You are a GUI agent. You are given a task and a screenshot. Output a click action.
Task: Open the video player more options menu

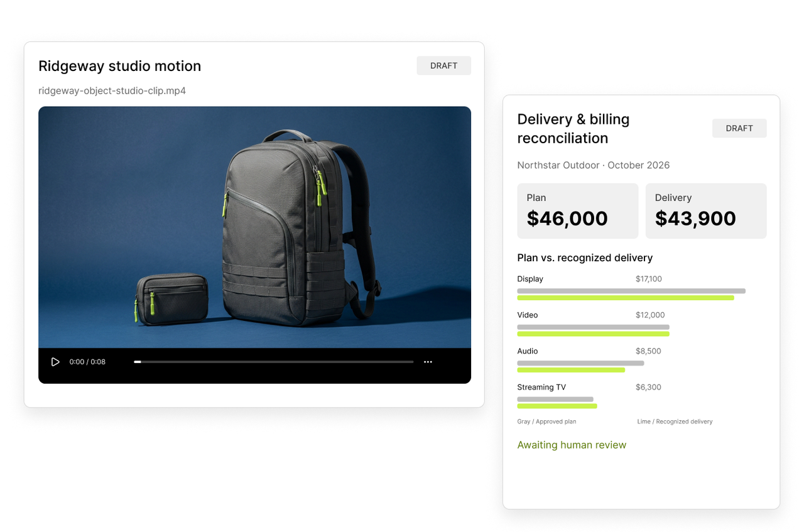428,362
